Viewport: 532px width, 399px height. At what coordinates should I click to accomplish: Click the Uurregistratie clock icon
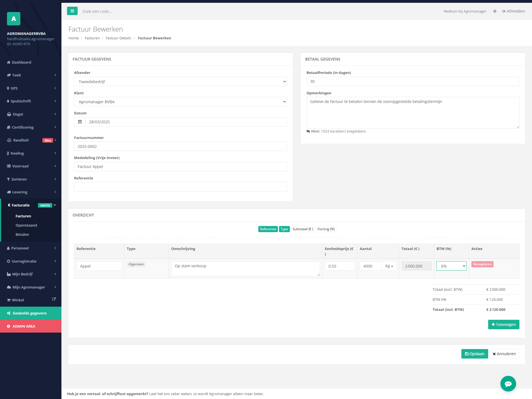point(9,261)
